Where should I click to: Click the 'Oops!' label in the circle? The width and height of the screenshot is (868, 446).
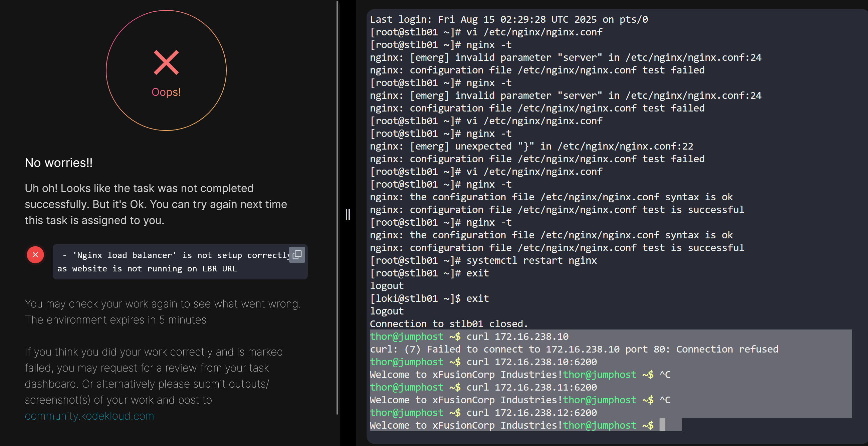(166, 92)
